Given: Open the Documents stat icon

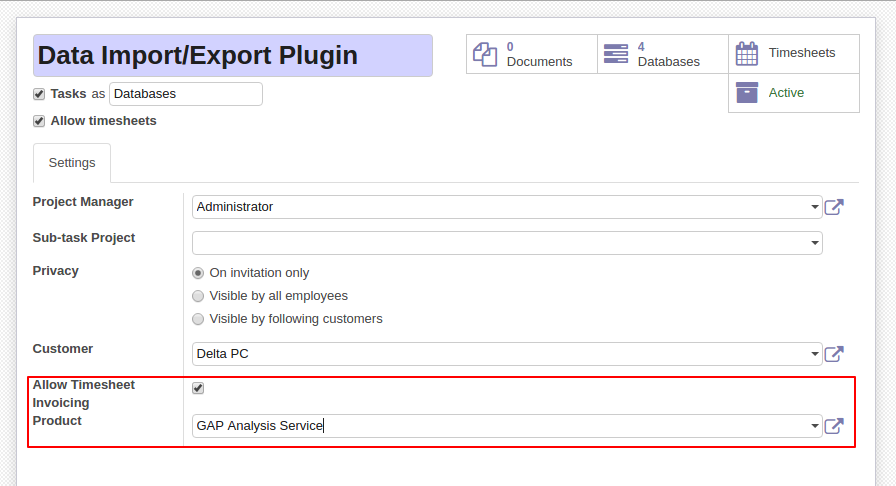Looking at the screenshot, I should click(x=485, y=54).
